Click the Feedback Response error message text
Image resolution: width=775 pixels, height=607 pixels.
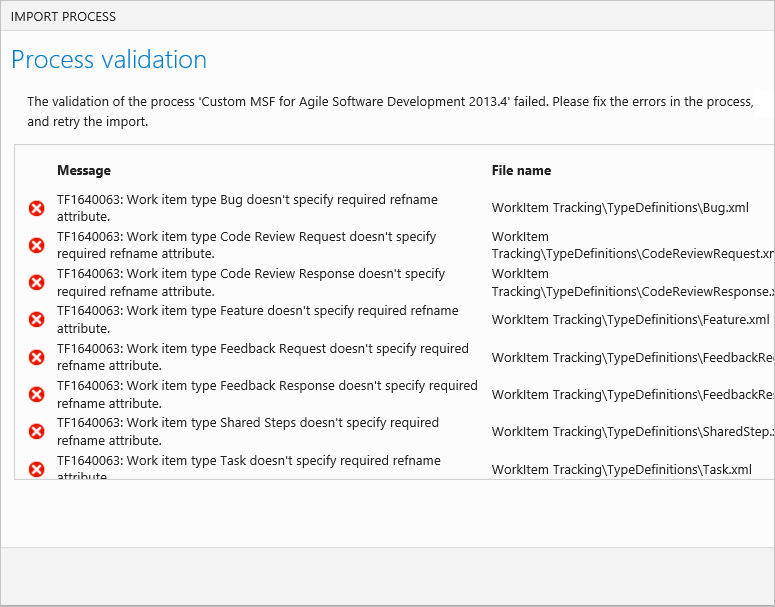266,394
